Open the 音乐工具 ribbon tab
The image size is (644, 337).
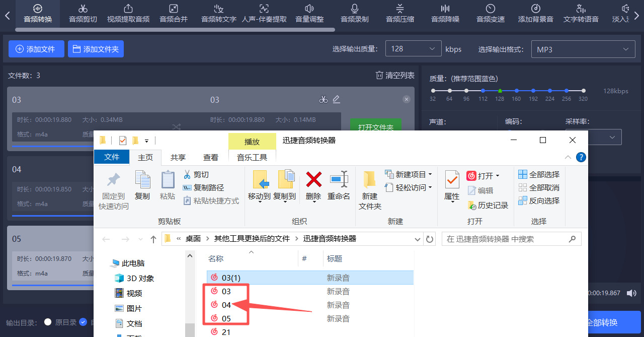252,157
